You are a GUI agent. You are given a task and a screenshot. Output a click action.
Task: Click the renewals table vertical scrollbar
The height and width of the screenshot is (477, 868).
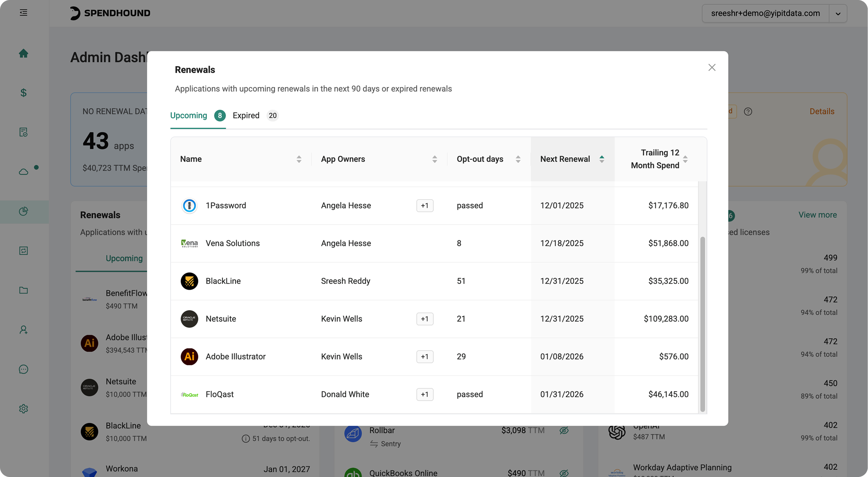[x=703, y=323]
